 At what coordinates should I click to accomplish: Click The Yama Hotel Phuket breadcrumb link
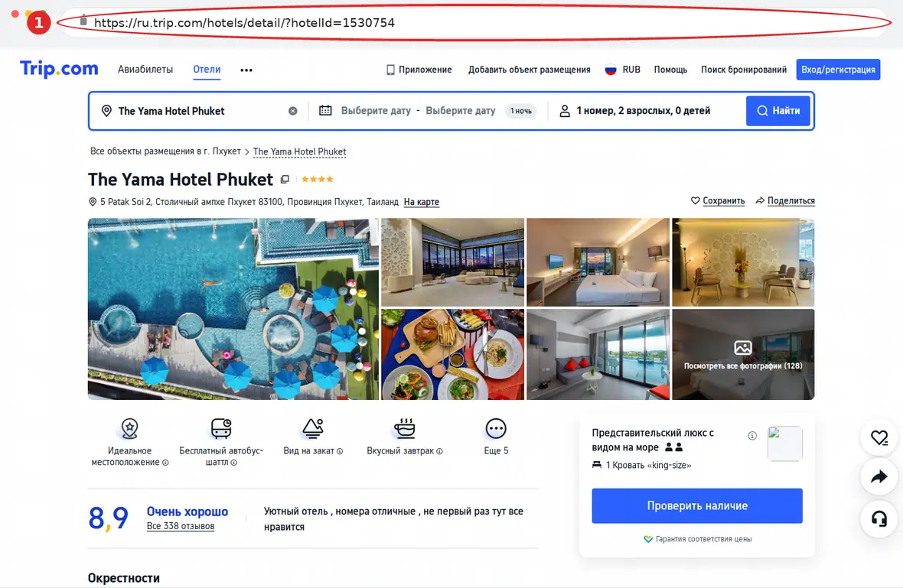pos(299,152)
